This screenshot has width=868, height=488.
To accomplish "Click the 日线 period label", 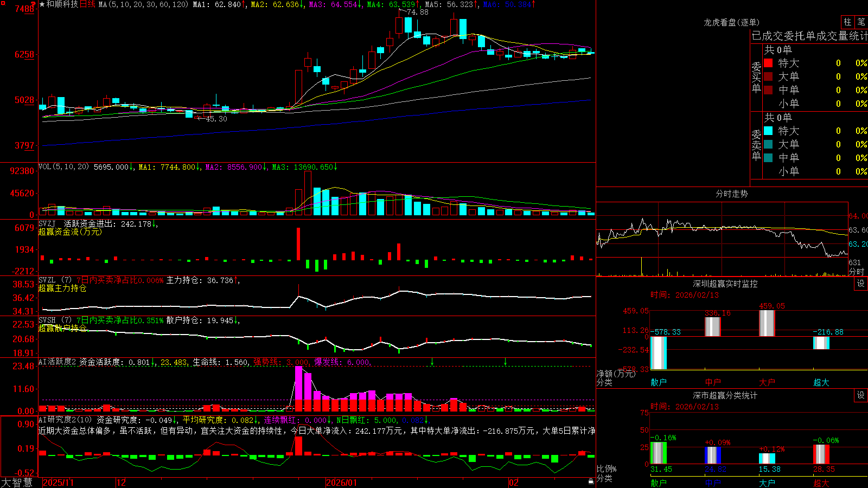I will (x=87, y=4).
